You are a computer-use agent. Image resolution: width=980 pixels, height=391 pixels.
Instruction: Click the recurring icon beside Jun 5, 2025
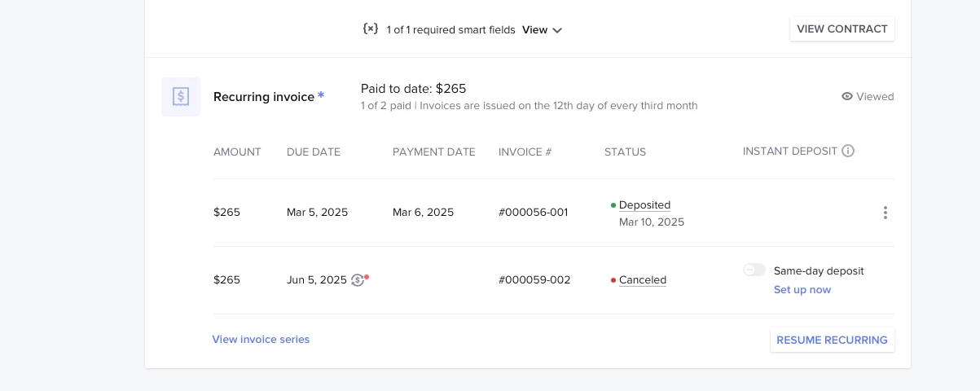(x=358, y=280)
